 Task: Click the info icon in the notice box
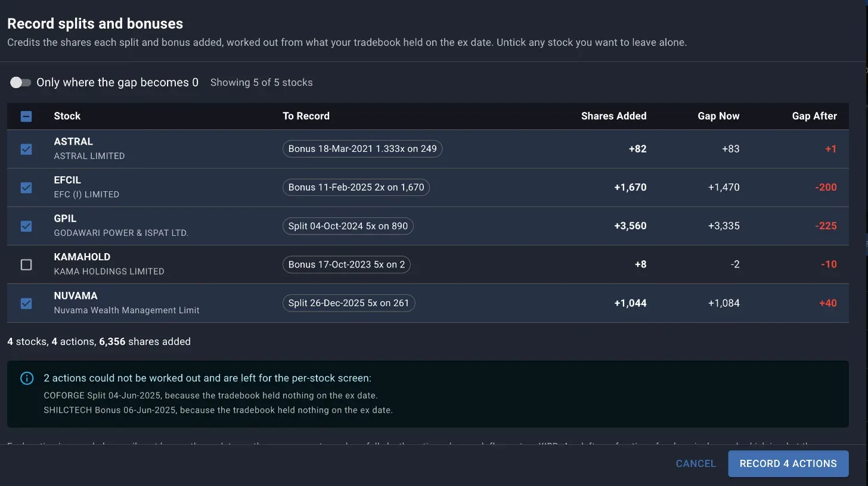point(27,378)
